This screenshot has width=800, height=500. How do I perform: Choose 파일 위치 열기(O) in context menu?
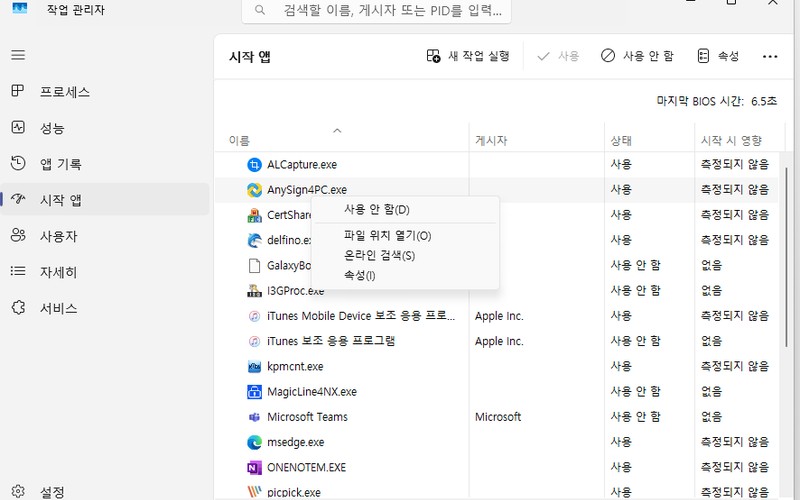(405, 236)
